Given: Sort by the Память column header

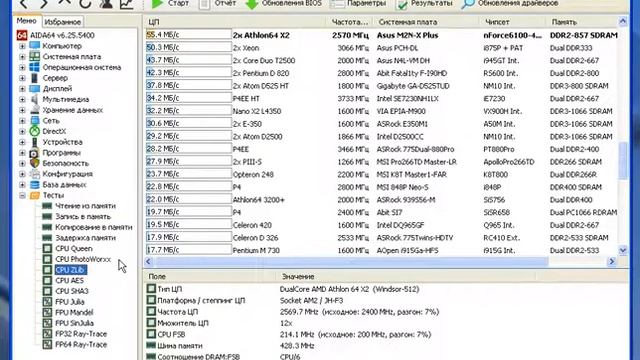Looking at the screenshot, I should pos(581,22).
